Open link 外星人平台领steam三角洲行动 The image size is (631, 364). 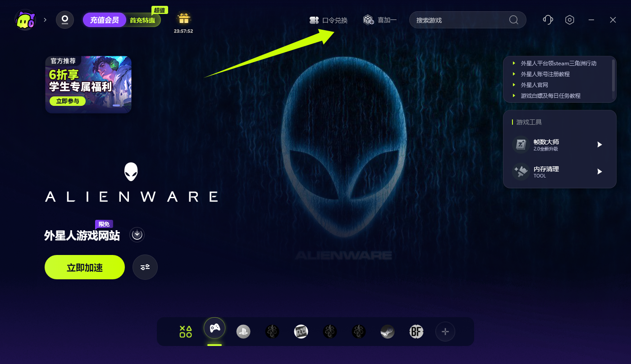[x=558, y=64]
